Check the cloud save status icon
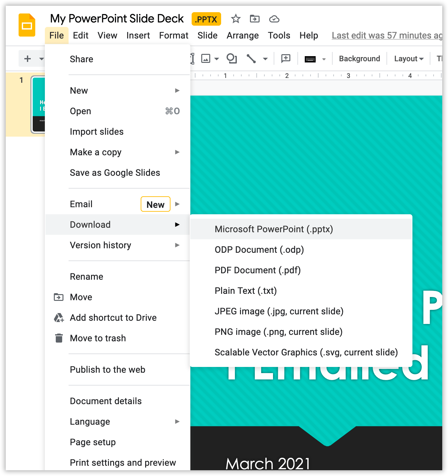This screenshot has width=448, height=476. (x=274, y=19)
